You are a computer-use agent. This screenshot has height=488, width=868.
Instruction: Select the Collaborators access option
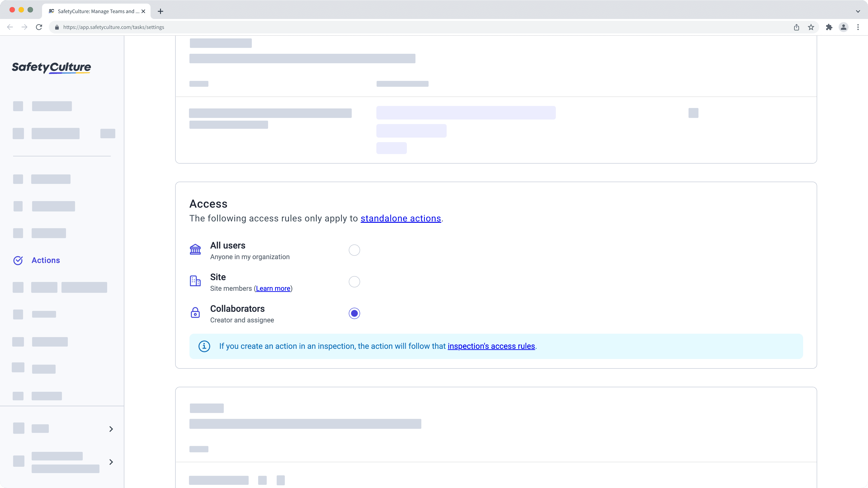354,313
